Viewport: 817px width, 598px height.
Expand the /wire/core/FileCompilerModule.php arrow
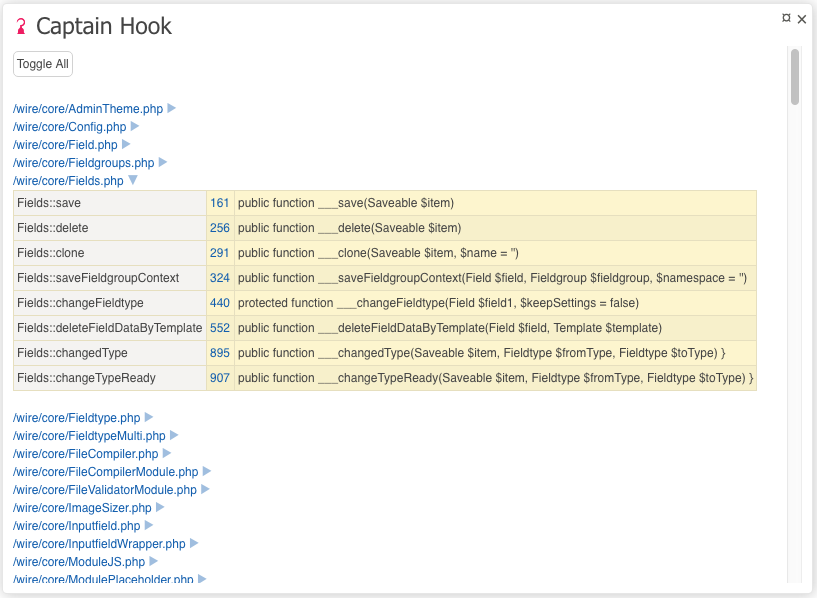pyautogui.click(x=207, y=471)
